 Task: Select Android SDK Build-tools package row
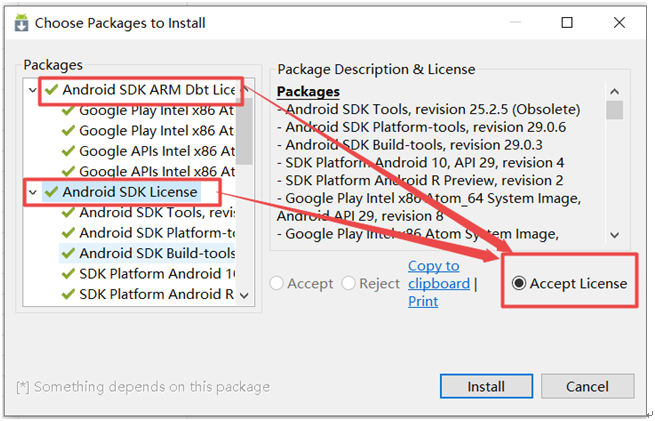pos(157,253)
